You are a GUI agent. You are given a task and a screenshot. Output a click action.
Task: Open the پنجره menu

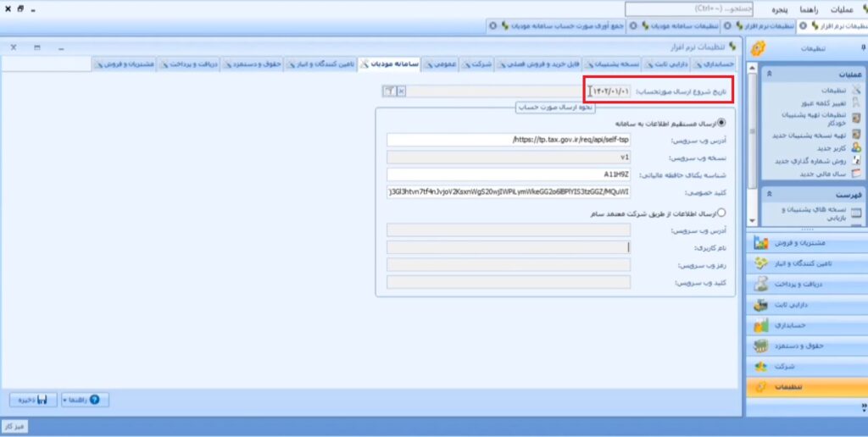[781, 10]
